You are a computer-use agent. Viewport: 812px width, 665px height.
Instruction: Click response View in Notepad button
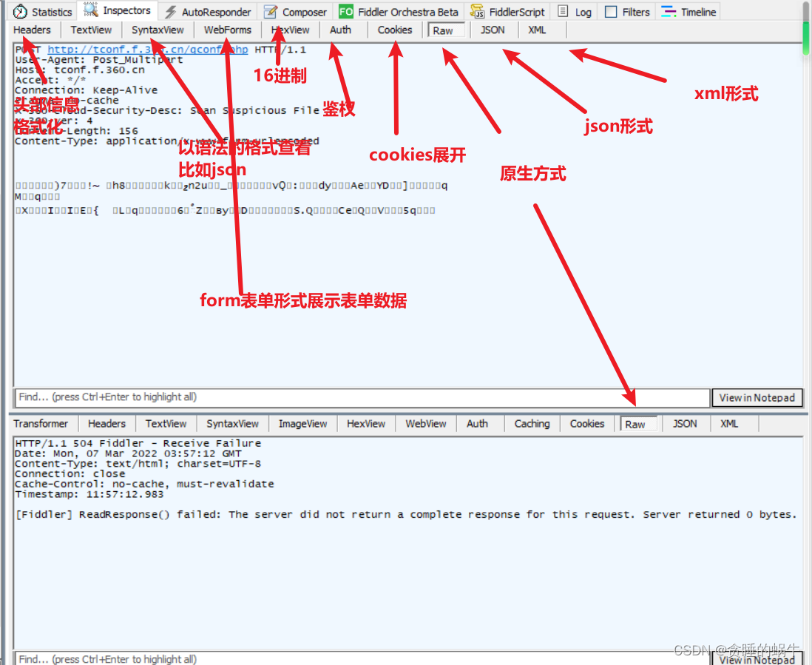point(757,659)
